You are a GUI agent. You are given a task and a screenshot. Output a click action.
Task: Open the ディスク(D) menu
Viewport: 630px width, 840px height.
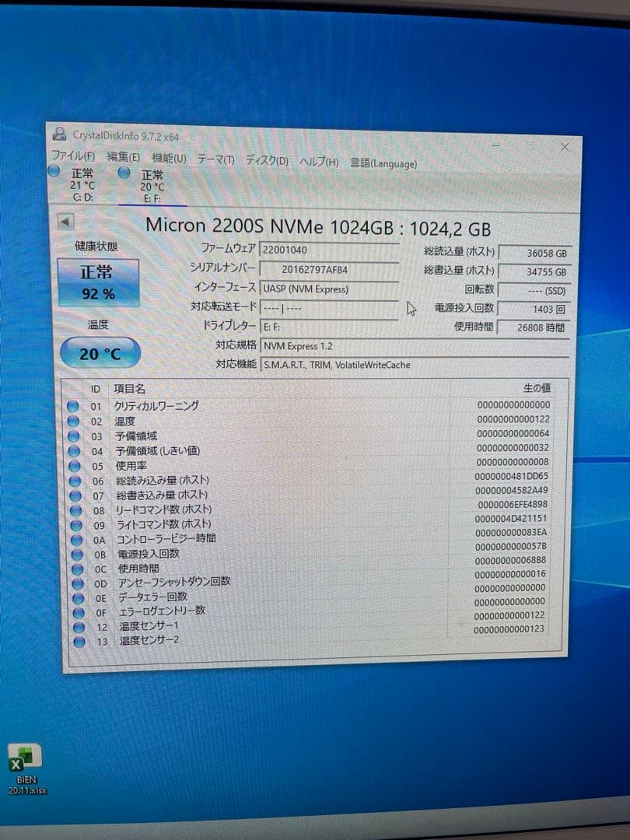(267, 160)
